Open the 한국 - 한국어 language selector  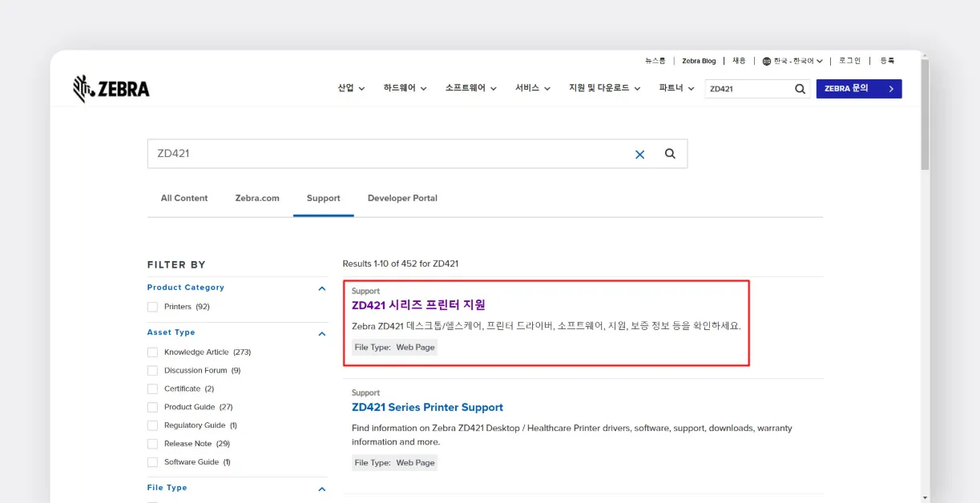[x=792, y=61]
